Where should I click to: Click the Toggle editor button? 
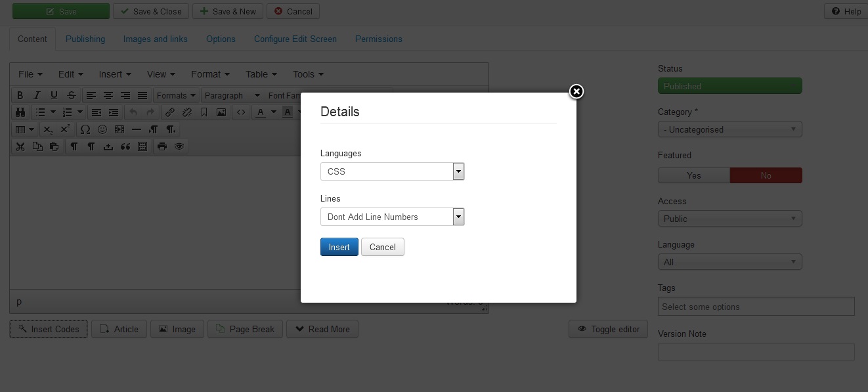[608, 329]
